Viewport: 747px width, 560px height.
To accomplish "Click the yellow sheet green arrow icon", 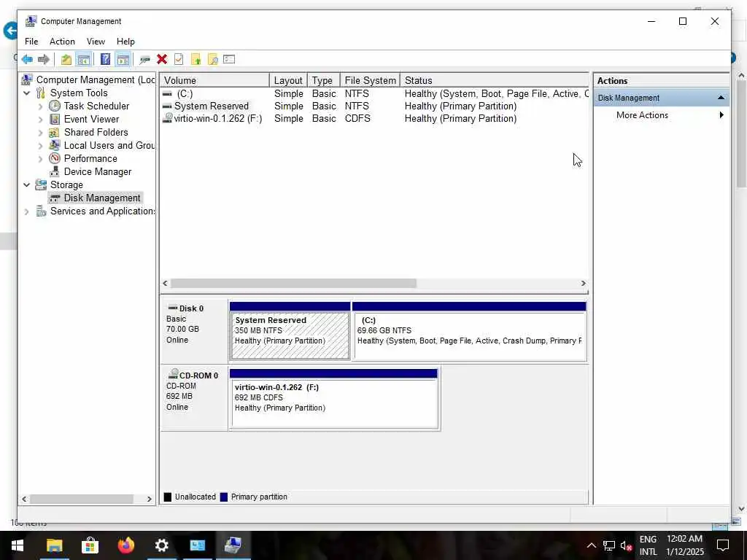I will [196, 60].
